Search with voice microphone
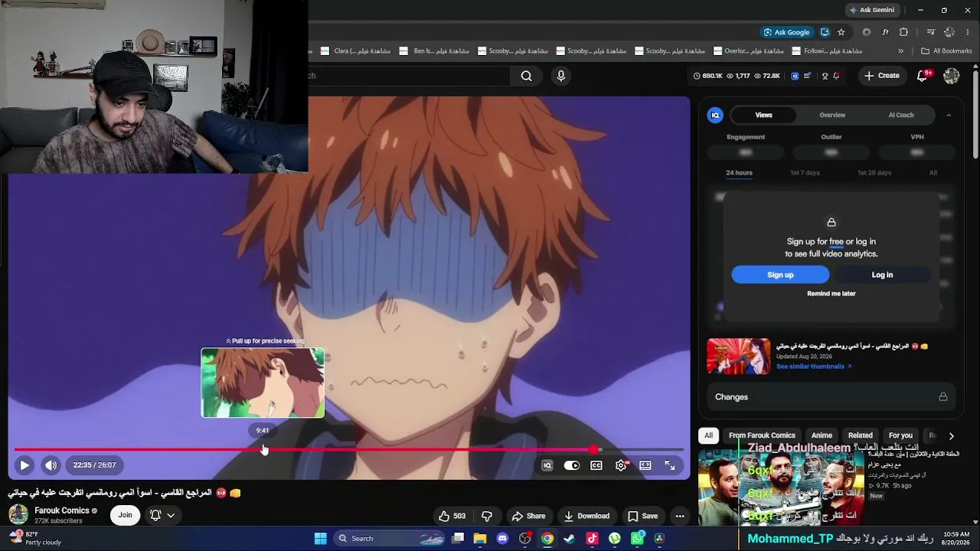980x551 pixels. pos(561,76)
